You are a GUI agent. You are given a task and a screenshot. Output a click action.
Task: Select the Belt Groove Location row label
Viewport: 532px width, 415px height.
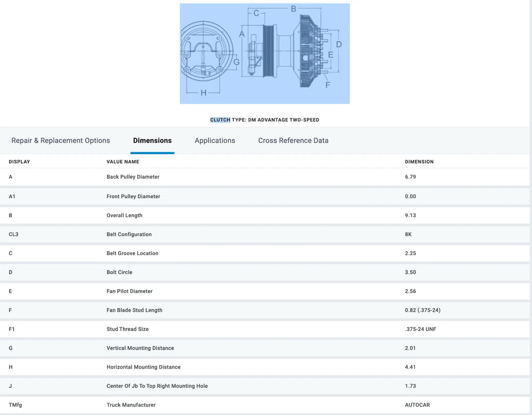click(132, 253)
